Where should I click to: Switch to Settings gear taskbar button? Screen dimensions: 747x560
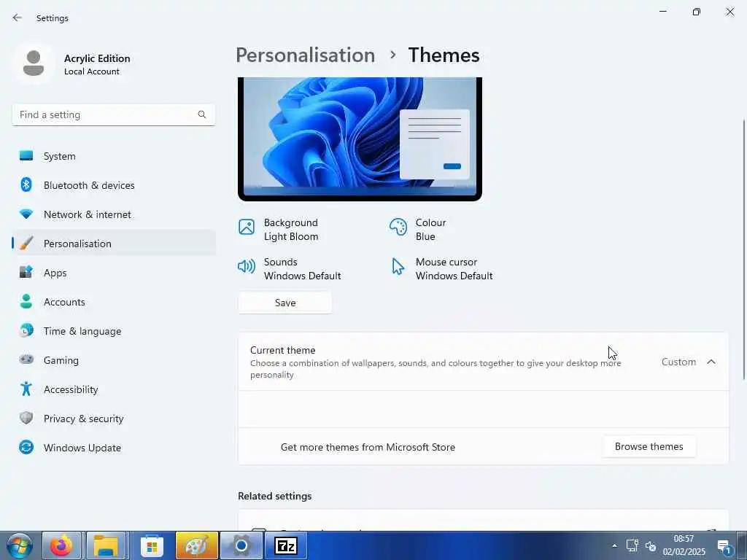[241, 545]
